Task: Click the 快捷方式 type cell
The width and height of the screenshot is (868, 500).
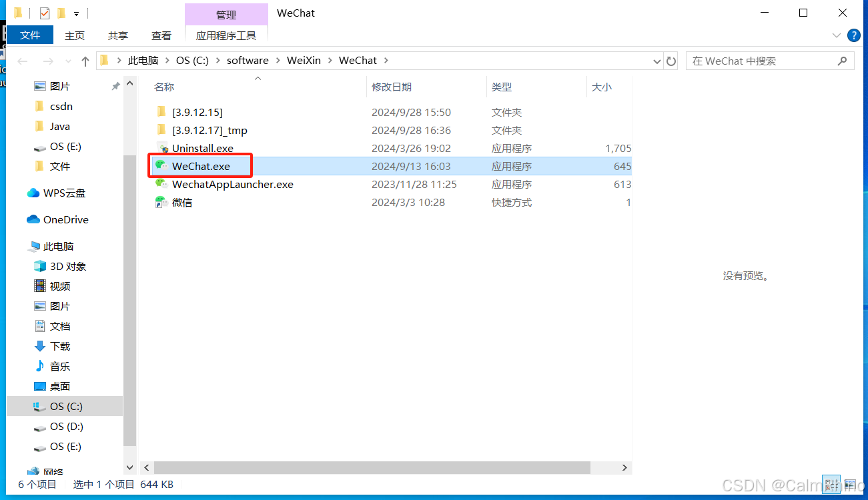Action: (x=512, y=202)
